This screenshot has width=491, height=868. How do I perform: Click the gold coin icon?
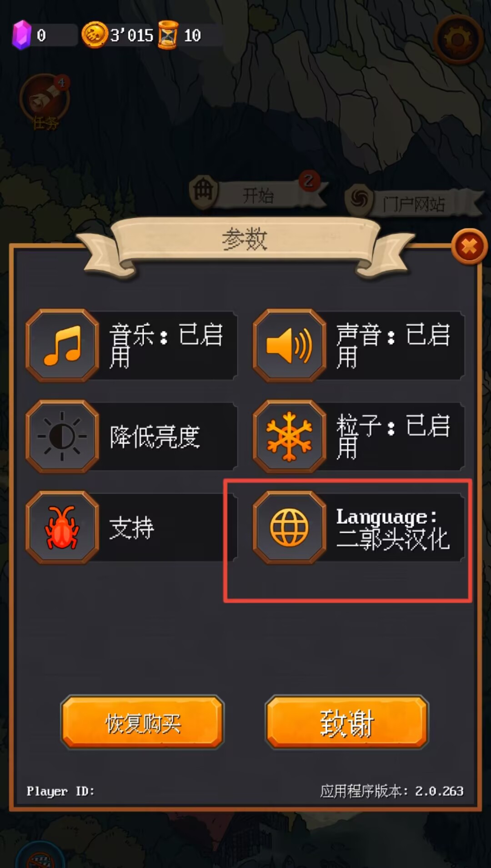(94, 35)
